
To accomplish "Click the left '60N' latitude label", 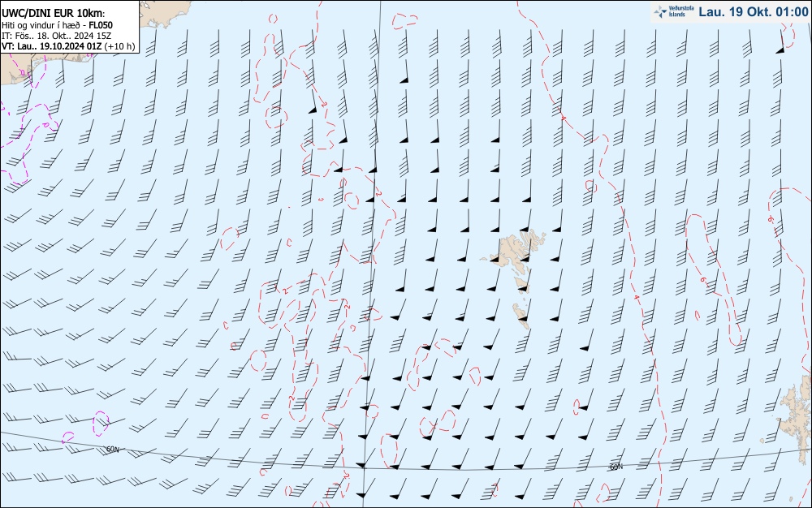I will [x=112, y=450].
